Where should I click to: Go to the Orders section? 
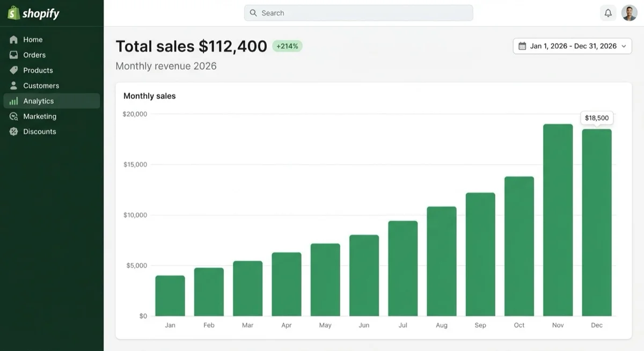[x=52, y=55]
